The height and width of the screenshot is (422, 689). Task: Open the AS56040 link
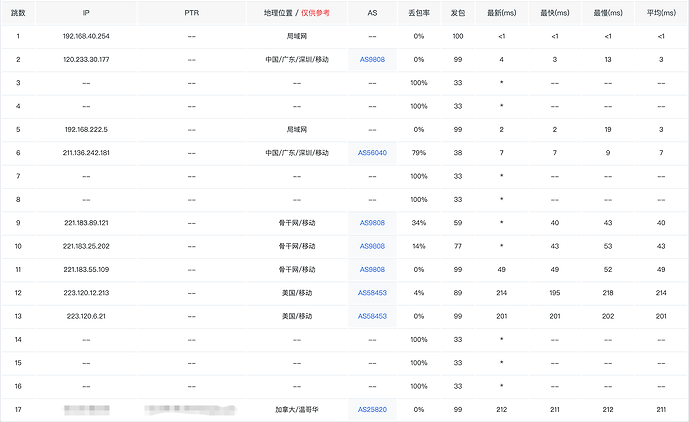(x=372, y=153)
